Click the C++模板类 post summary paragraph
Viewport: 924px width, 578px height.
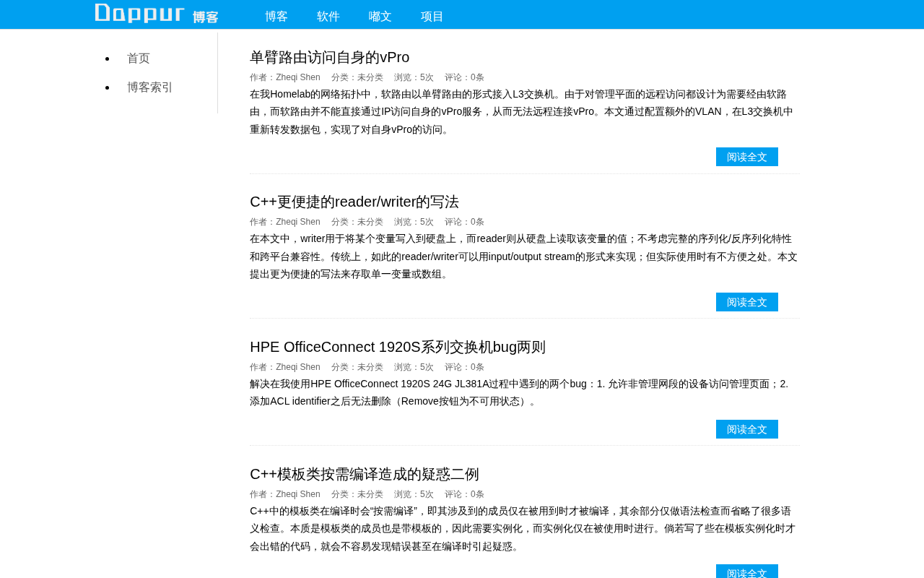coord(524,528)
